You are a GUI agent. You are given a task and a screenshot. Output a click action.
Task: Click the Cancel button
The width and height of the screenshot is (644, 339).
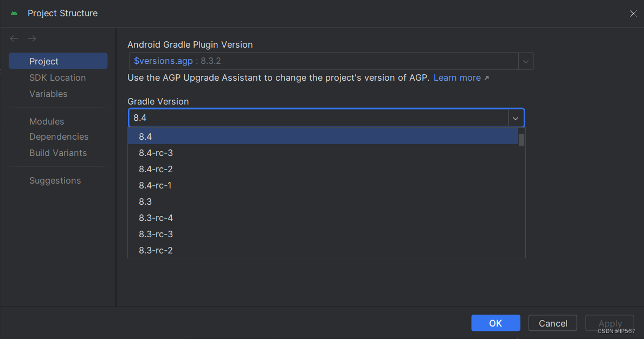(553, 323)
